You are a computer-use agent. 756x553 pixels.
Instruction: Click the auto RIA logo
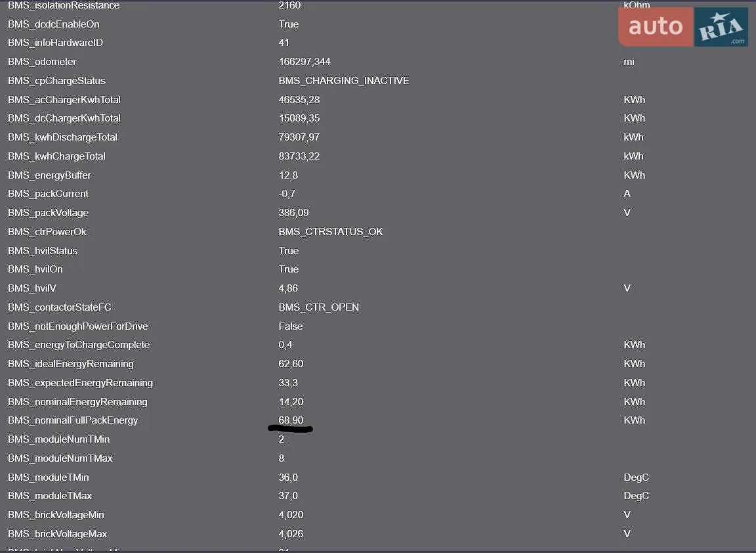[x=682, y=26]
